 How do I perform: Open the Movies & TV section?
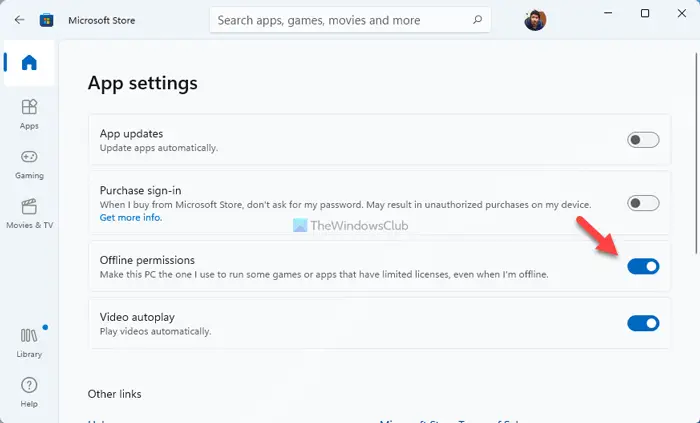(x=29, y=214)
